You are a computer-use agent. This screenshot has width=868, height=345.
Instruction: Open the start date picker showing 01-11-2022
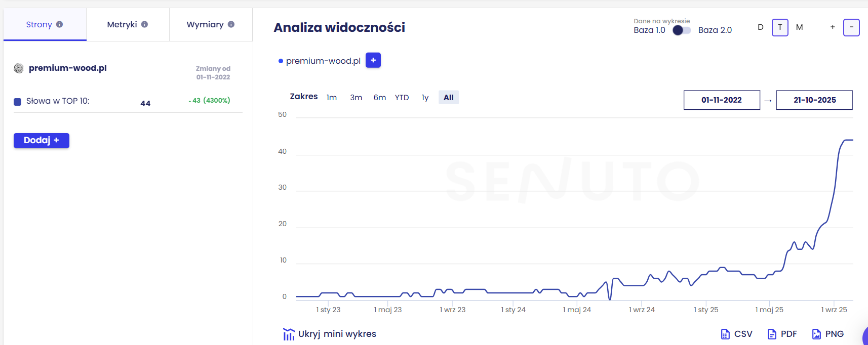(721, 100)
